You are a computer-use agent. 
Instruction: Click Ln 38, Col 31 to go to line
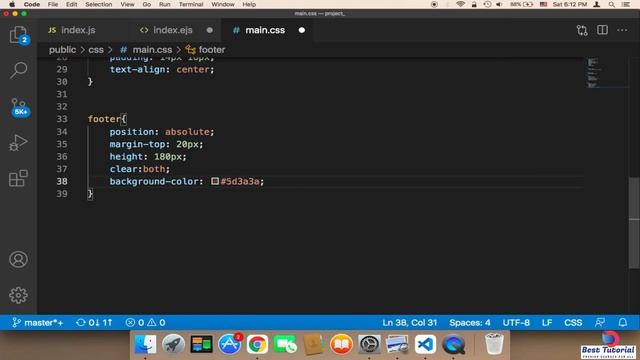tap(409, 322)
